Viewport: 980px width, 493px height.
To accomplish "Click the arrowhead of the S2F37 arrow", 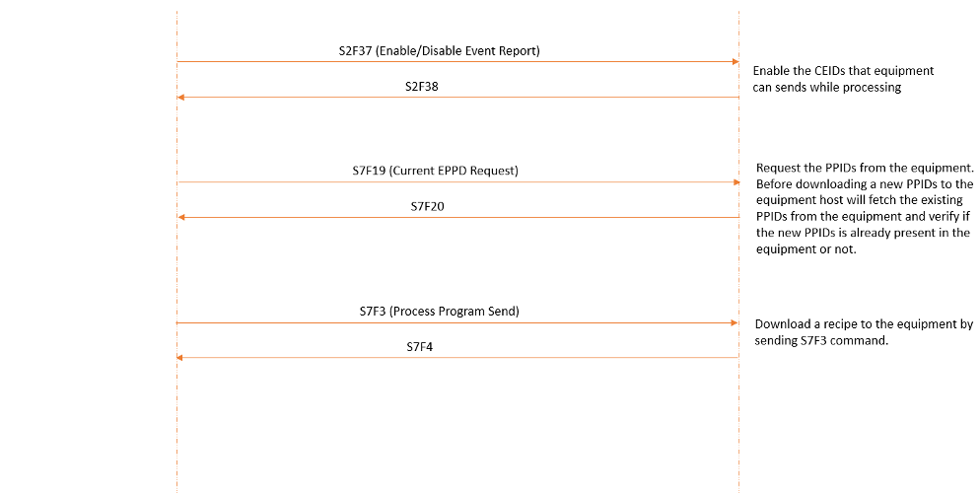I will (x=735, y=62).
